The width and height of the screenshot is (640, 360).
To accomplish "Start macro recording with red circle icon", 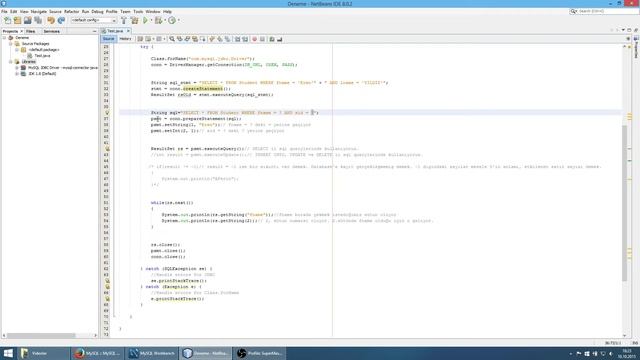I will 254,39.
